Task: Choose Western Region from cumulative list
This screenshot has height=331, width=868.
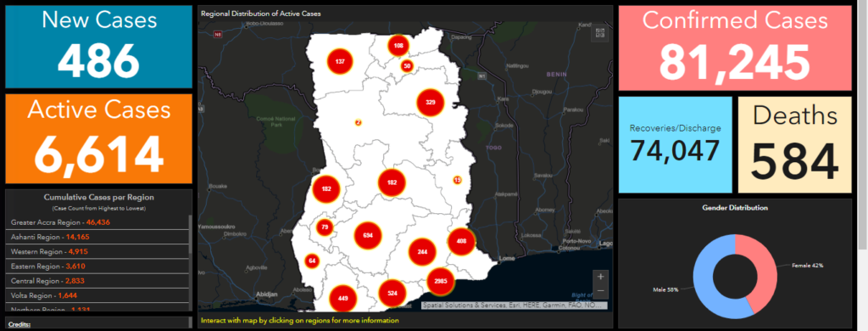Action: tap(98, 252)
